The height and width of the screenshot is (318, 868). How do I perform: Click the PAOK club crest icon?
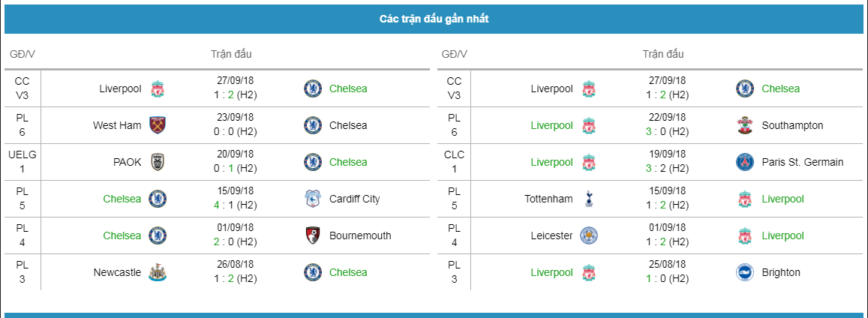coord(158,162)
